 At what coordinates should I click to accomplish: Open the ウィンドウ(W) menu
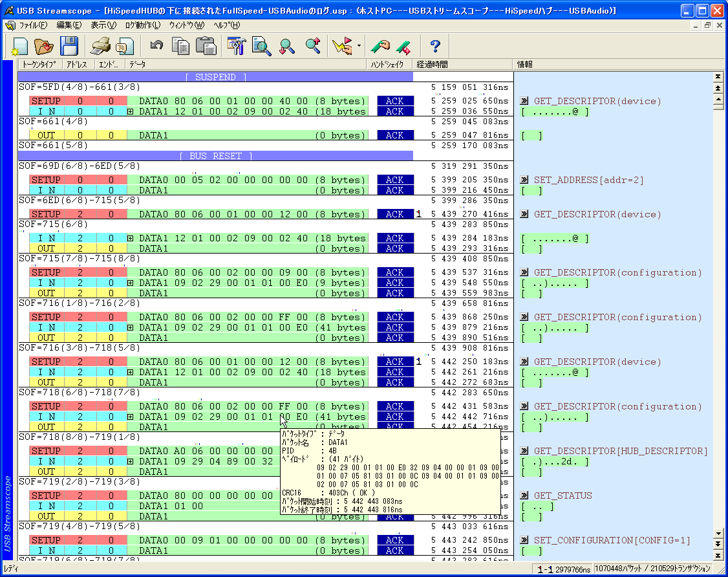pyautogui.click(x=187, y=25)
